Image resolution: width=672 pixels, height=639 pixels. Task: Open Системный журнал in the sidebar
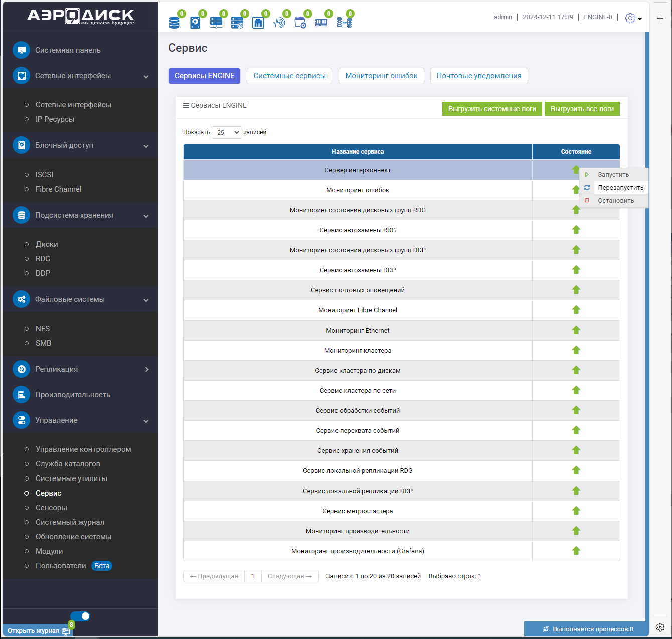70,522
